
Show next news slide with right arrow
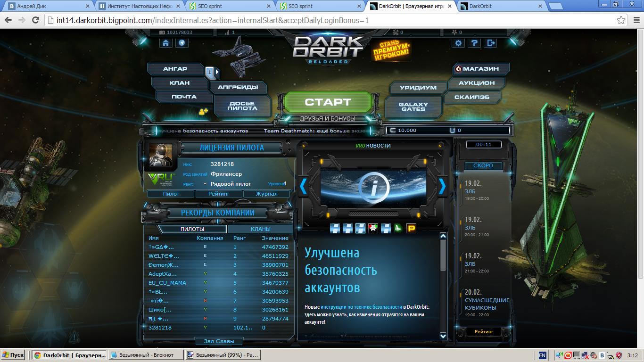tap(442, 187)
